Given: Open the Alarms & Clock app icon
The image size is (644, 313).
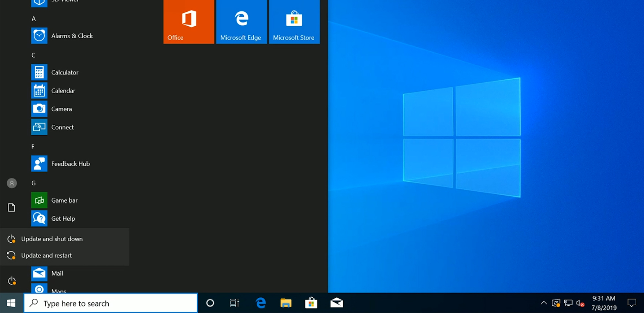Looking at the screenshot, I should [x=39, y=36].
